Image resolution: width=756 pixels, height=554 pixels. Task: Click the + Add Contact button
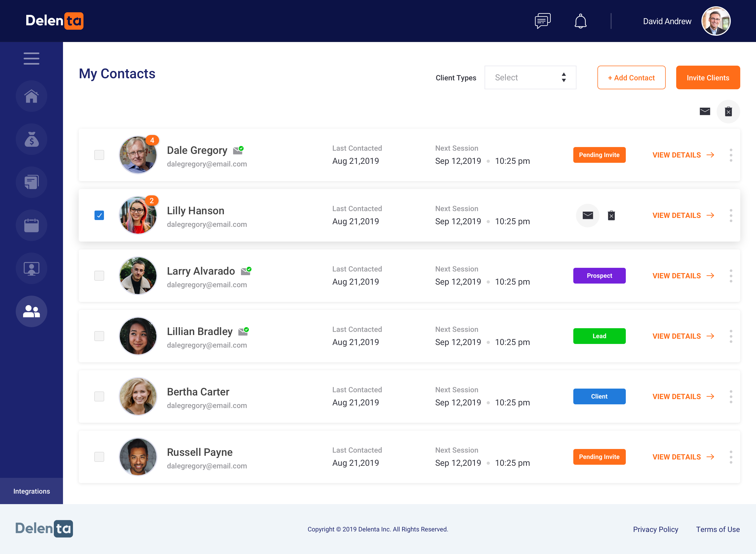pyautogui.click(x=631, y=77)
